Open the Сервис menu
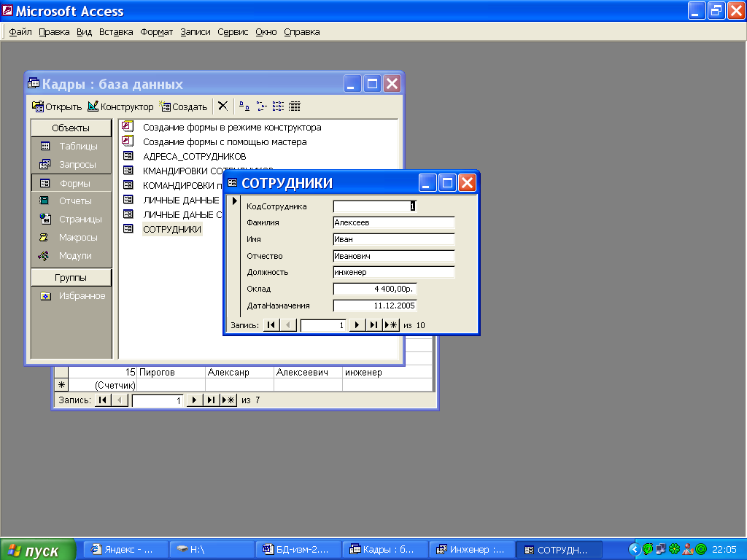747x560 pixels. click(x=233, y=32)
